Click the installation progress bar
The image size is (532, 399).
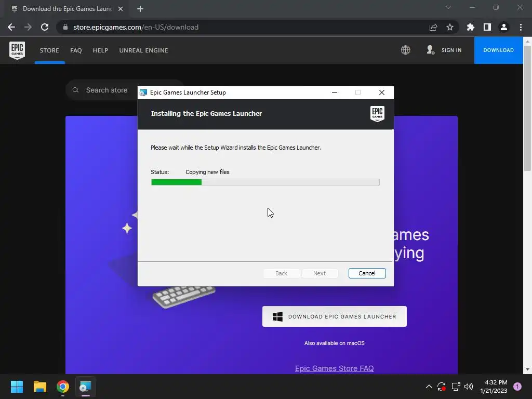[x=265, y=182]
